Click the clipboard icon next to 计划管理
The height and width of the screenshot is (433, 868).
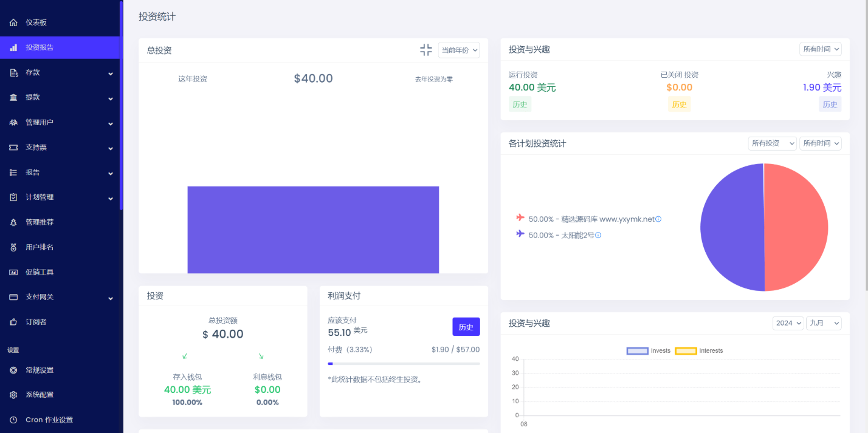coord(13,197)
